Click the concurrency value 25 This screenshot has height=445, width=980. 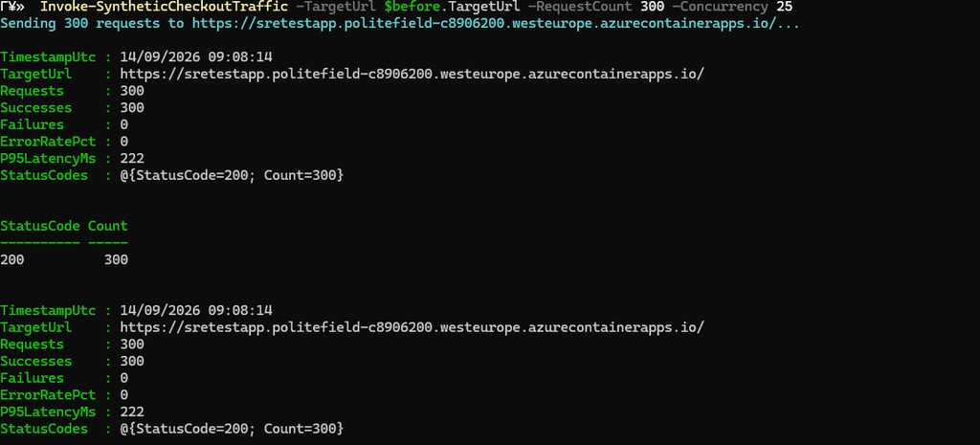[x=785, y=7]
